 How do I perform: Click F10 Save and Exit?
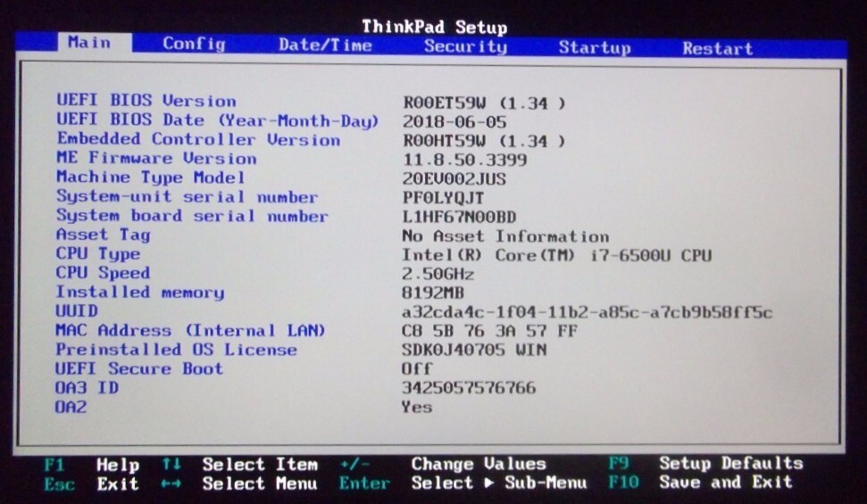(x=700, y=483)
